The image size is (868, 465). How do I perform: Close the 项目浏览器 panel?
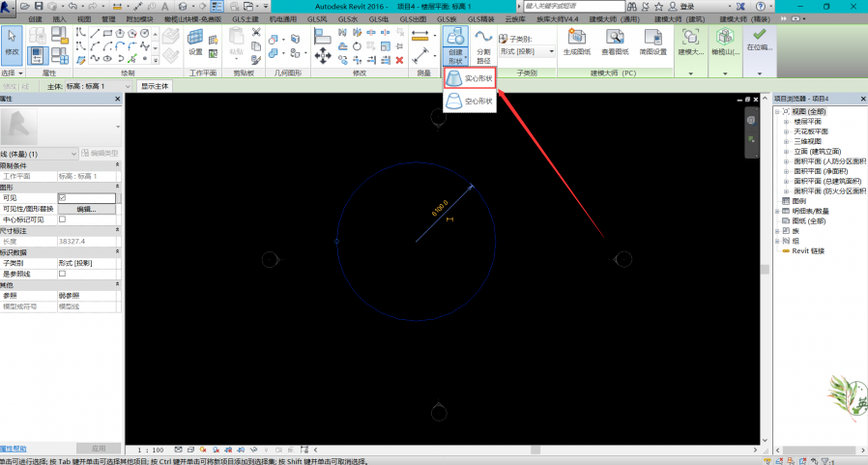click(x=863, y=99)
